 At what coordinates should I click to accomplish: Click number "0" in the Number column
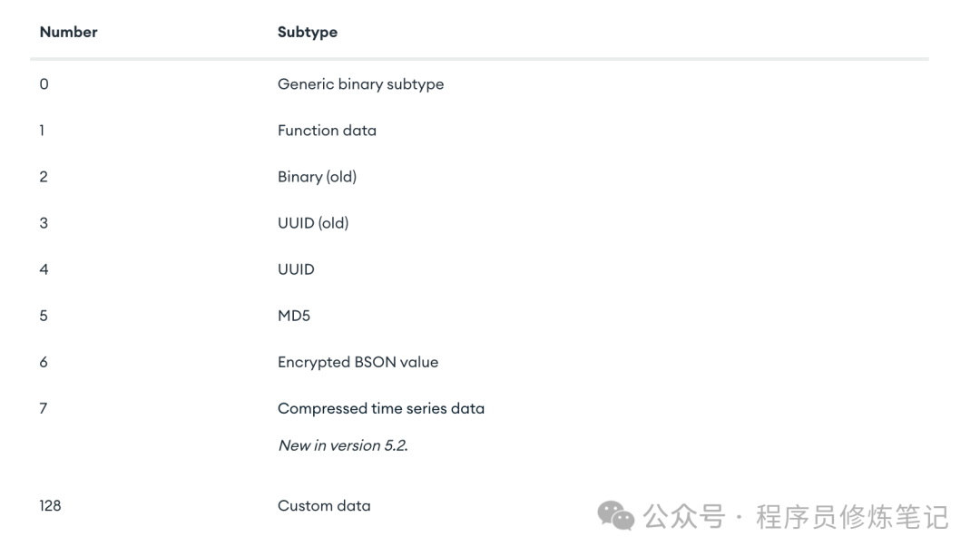[44, 84]
